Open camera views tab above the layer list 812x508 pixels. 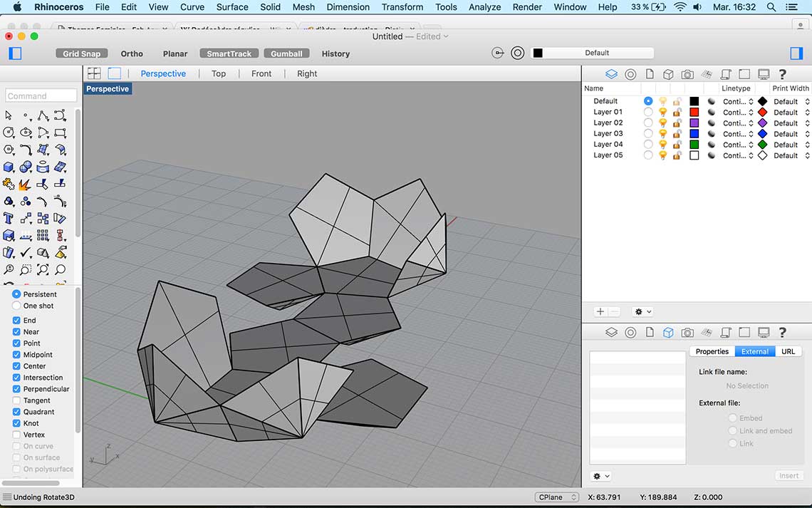point(687,74)
